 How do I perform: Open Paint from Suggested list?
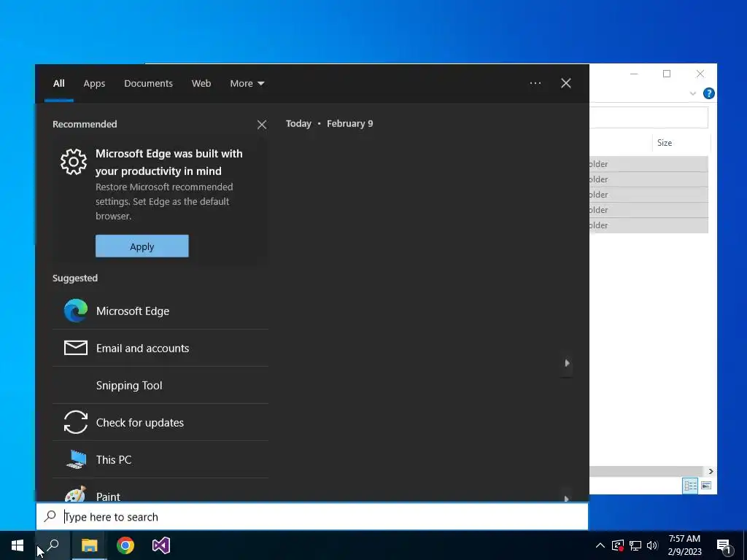tap(160, 491)
